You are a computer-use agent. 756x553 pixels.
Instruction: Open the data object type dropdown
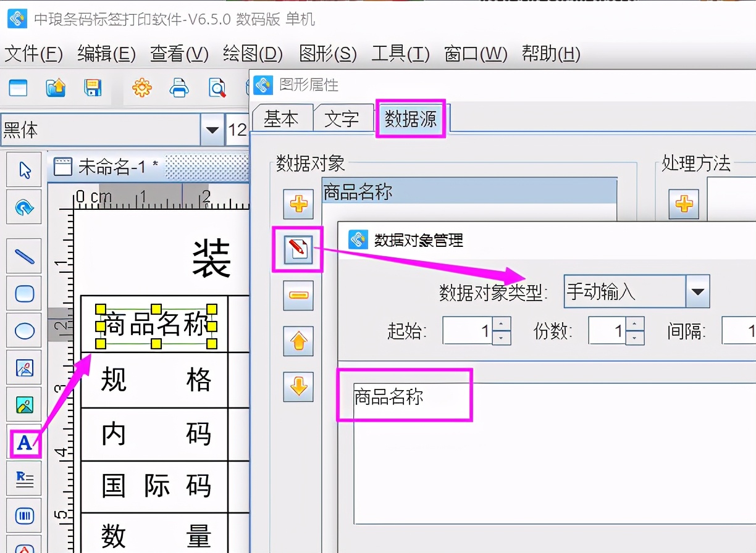[x=698, y=292]
